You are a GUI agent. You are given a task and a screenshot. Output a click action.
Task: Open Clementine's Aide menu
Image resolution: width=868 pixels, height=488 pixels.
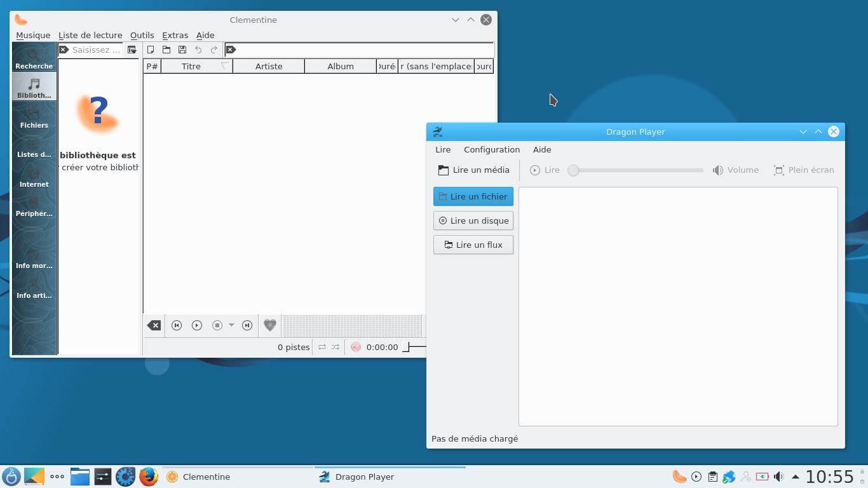click(205, 35)
